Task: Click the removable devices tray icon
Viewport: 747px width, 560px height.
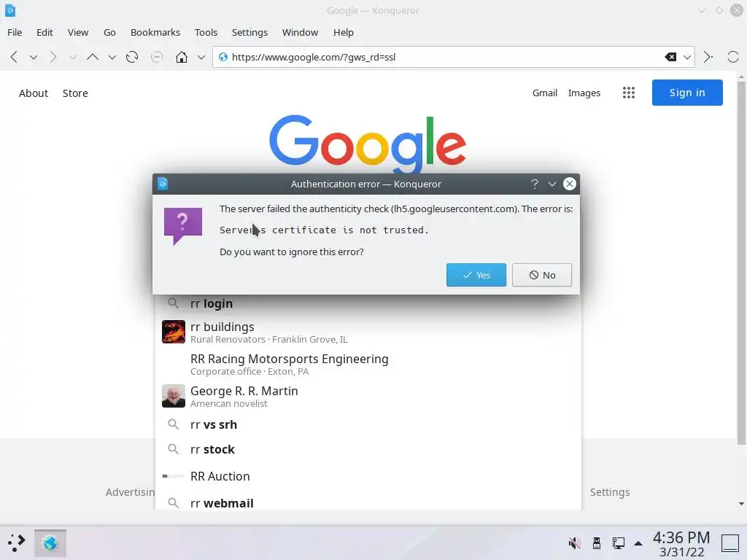Action: [x=597, y=542]
